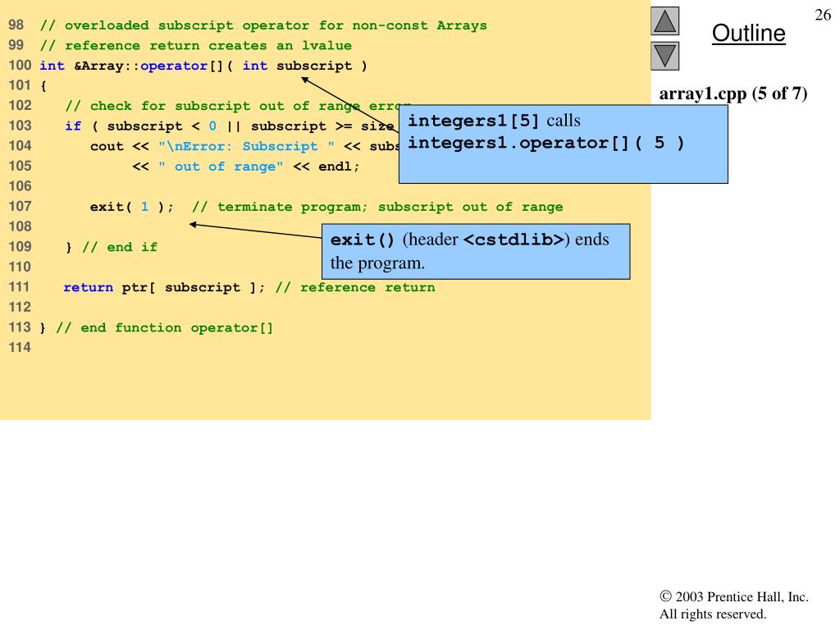The height and width of the screenshot is (630, 840).
Task: Click the '// reference return' comment
Action: click(355, 288)
